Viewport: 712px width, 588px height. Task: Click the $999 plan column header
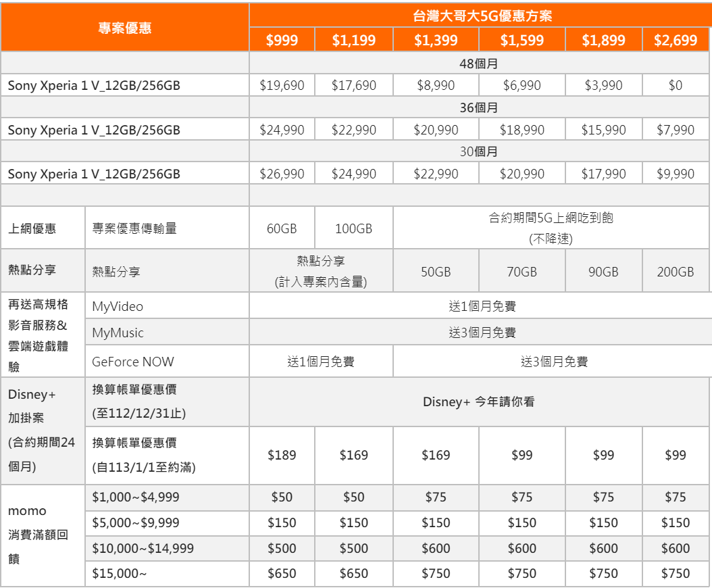pyautogui.click(x=282, y=40)
